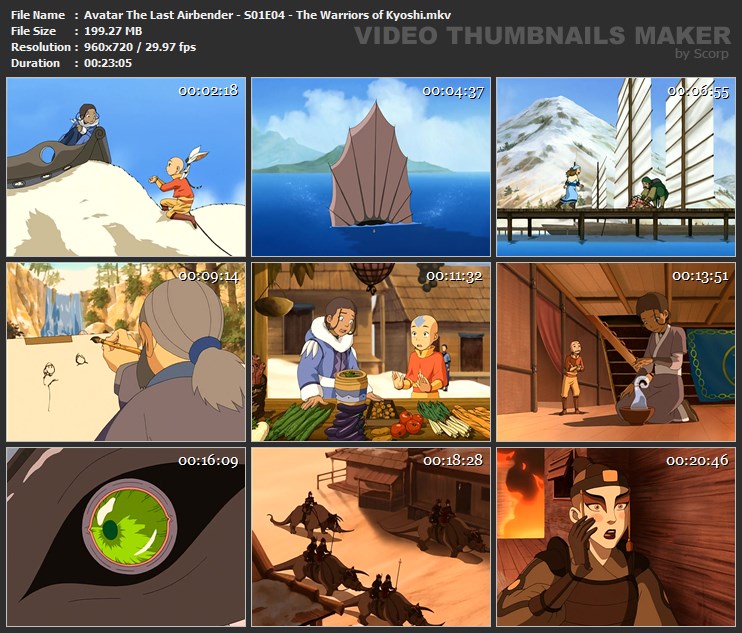Click the resolution value 960x720 / 29.97 fps
The width and height of the screenshot is (742, 633).
coord(140,47)
